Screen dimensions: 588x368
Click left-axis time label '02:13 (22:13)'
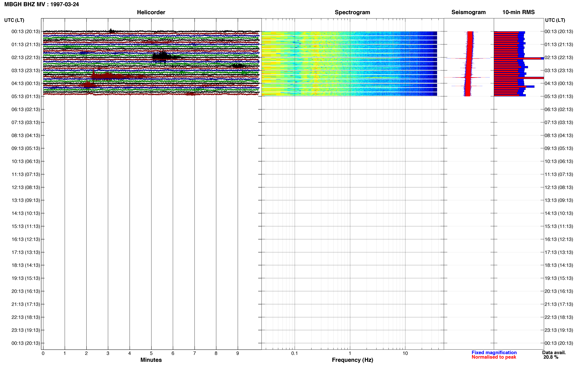(x=26, y=57)
